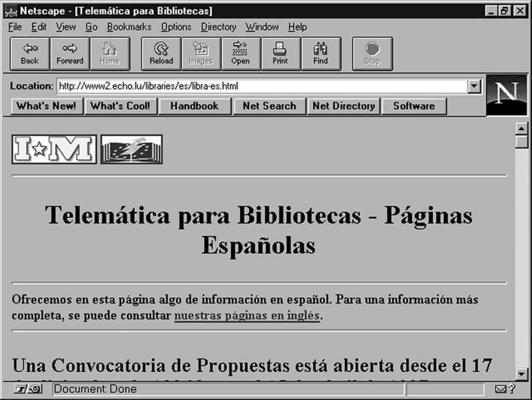The height and width of the screenshot is (400, 532).
Task: Open Find with the binoculars button
Action: tap(321, 54)
